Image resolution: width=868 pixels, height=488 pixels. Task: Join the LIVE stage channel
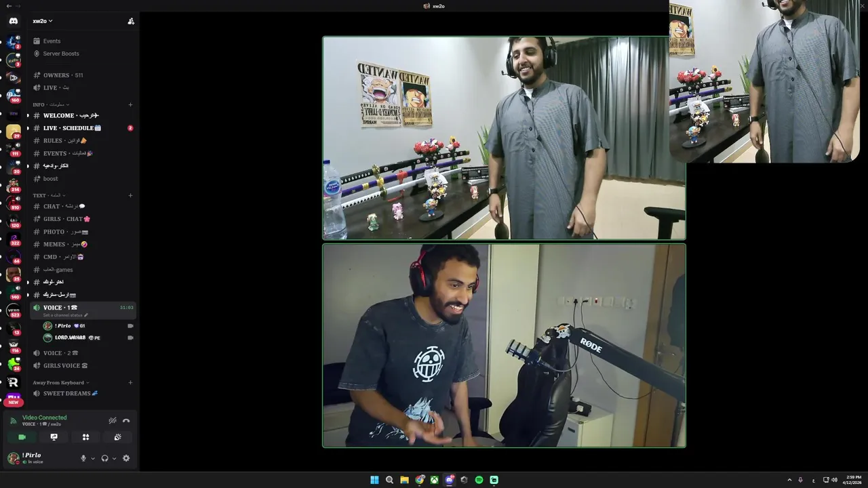(51, 87)
